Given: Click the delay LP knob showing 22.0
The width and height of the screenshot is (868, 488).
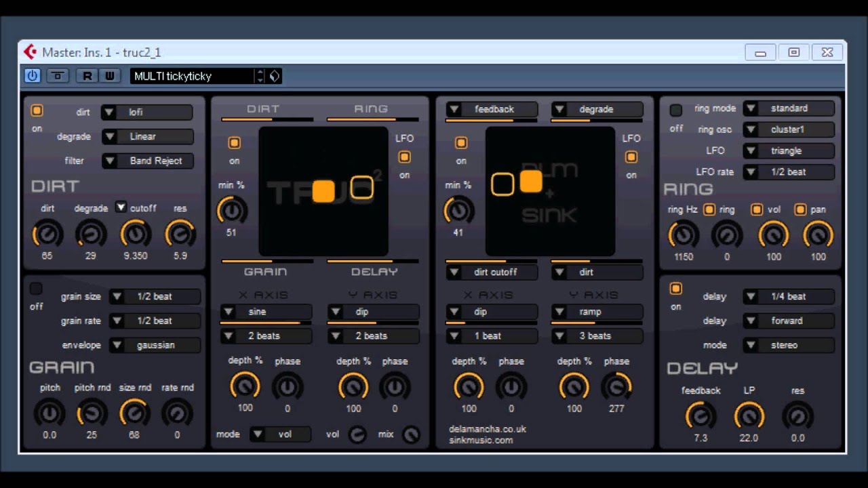Looking at the screenshot, I should (x=749, y=415).
